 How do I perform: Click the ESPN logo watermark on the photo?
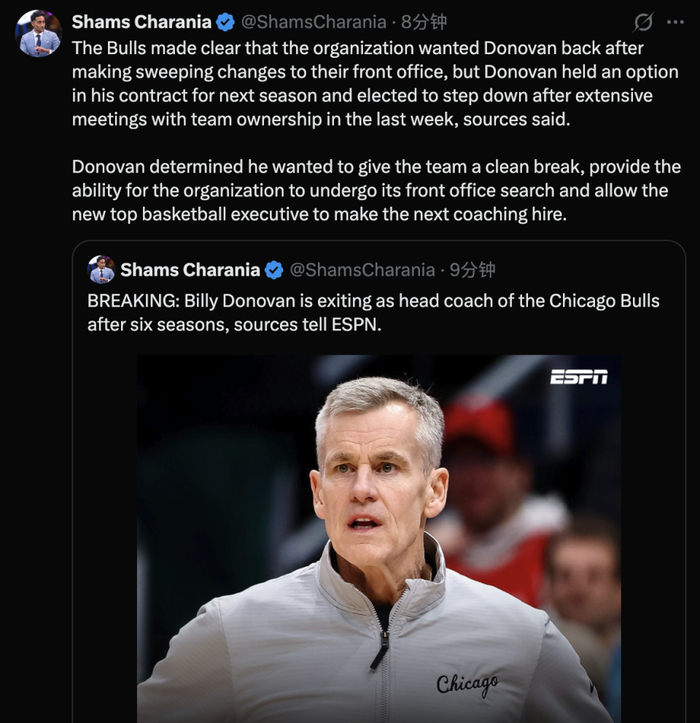click(x=579, y=377)
